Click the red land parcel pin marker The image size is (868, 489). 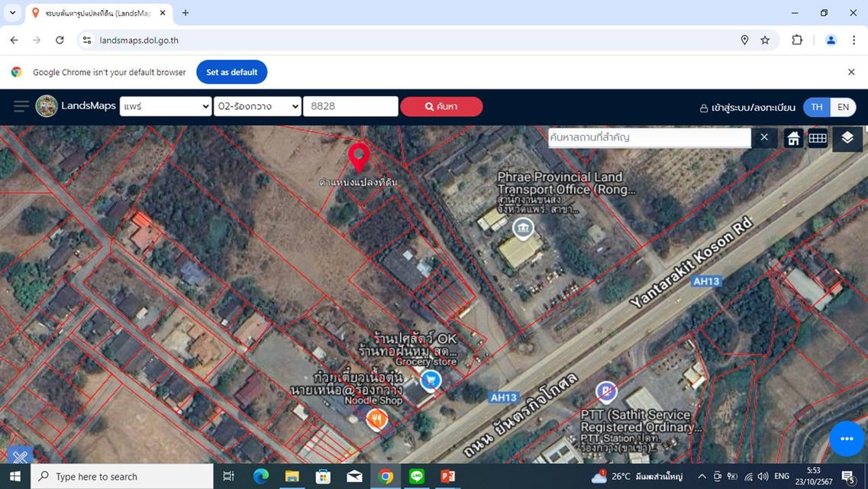(x=359, y=155)
